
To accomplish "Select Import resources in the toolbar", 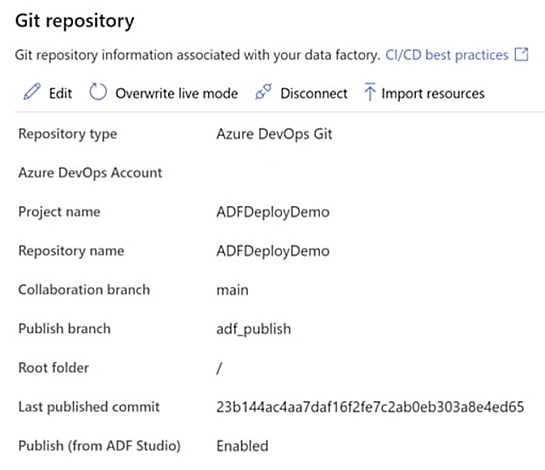I will click(x=433, y=93).
